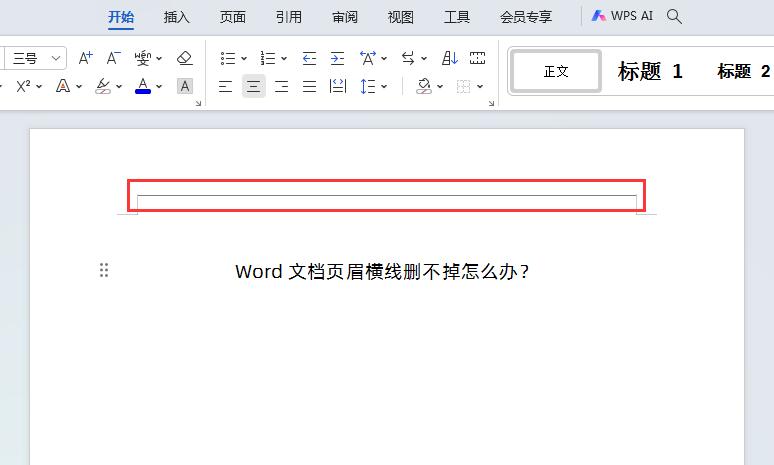The height and width of the screenshot is (465, 774).
Task: Toggle center alignment
Action: [x=254, y=87]
